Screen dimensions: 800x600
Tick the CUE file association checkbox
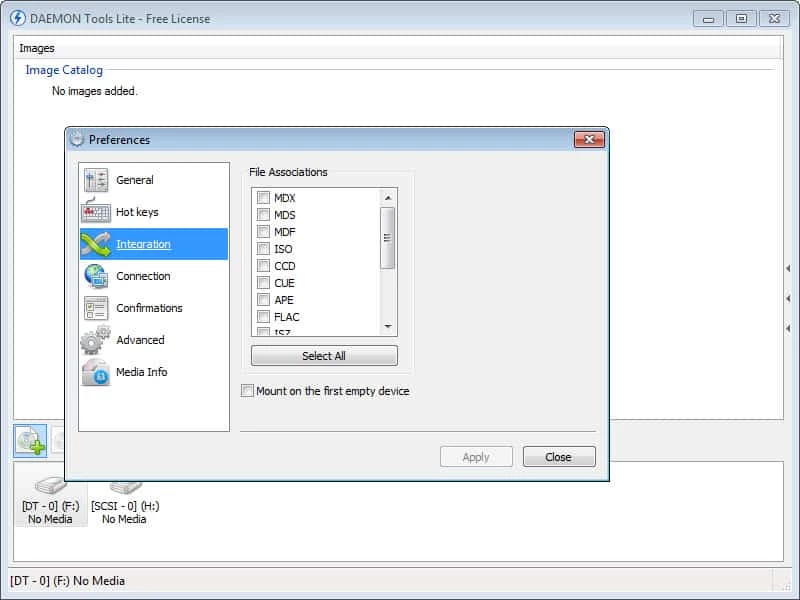[x=264, y=283]
